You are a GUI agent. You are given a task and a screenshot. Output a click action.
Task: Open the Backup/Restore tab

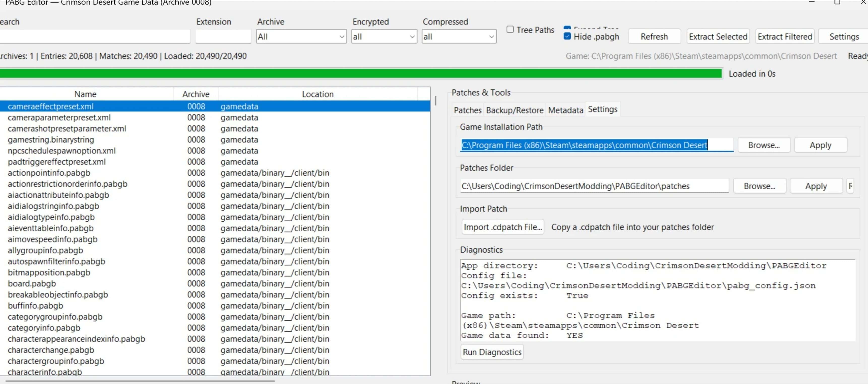515,110
